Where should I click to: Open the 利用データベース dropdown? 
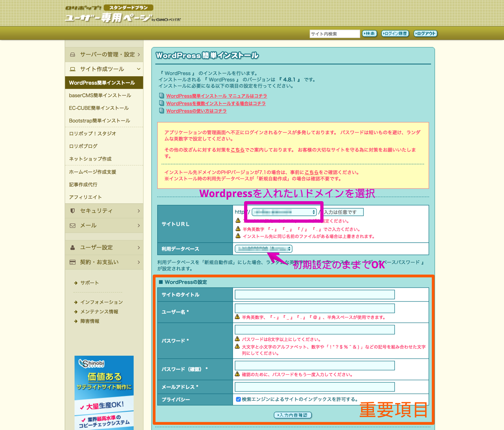click(x=263, y=249)
